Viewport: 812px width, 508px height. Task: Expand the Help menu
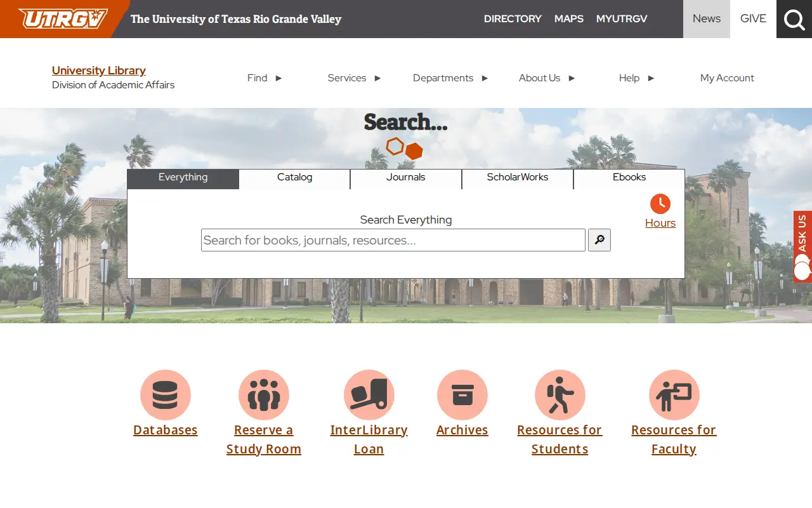tap(636, 78)
